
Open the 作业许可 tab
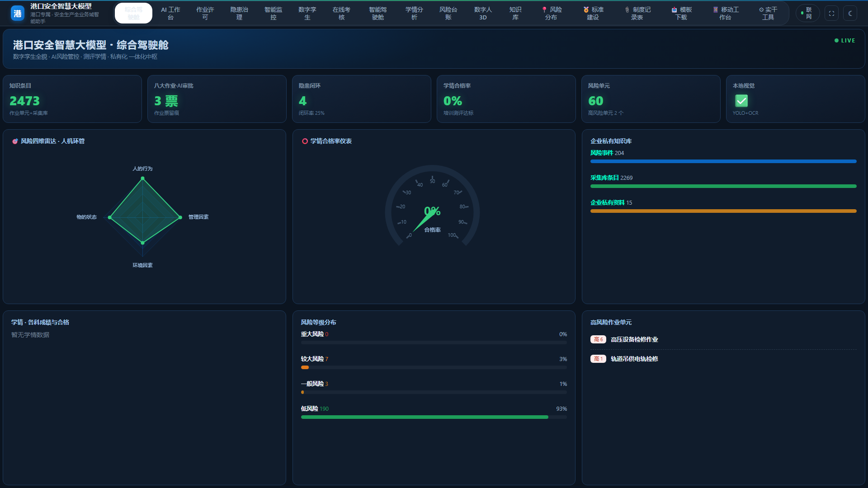205,14
